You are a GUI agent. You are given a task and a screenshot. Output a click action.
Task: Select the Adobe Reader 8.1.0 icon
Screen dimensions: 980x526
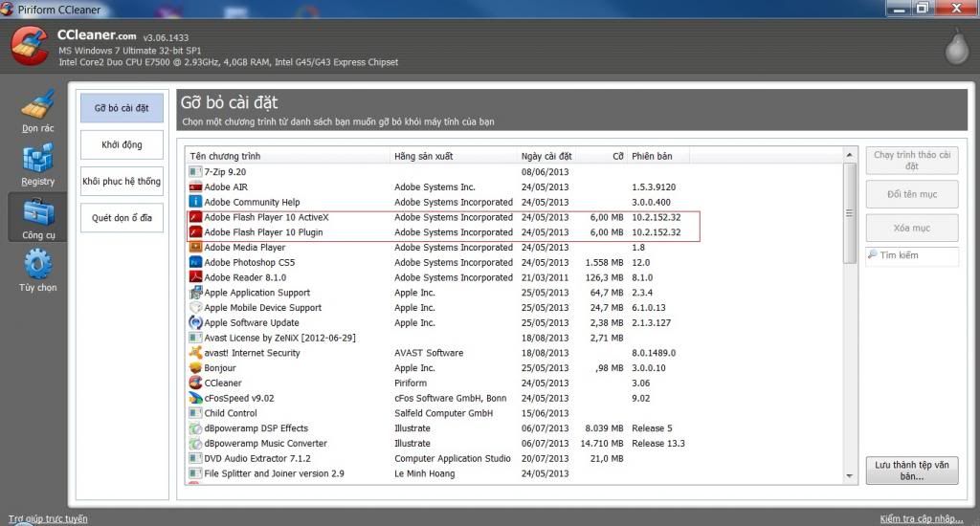(195, 277)
